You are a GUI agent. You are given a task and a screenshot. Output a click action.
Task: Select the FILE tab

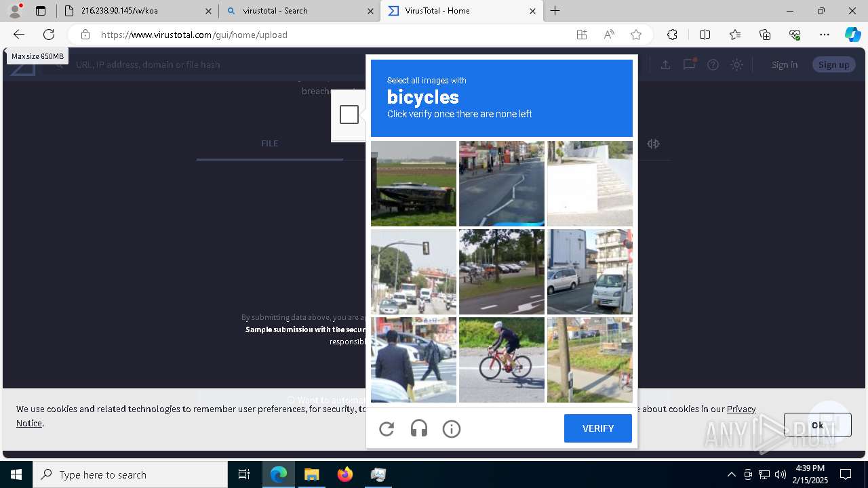270,144
